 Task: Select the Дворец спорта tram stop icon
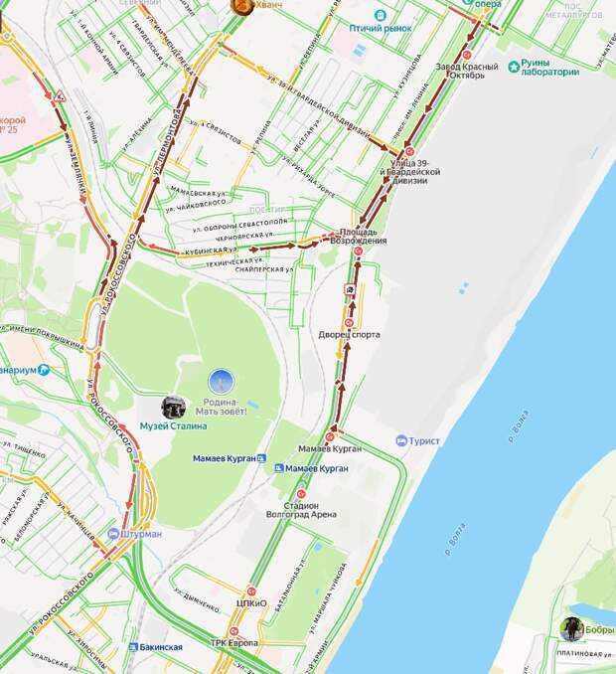pos(349,323)
